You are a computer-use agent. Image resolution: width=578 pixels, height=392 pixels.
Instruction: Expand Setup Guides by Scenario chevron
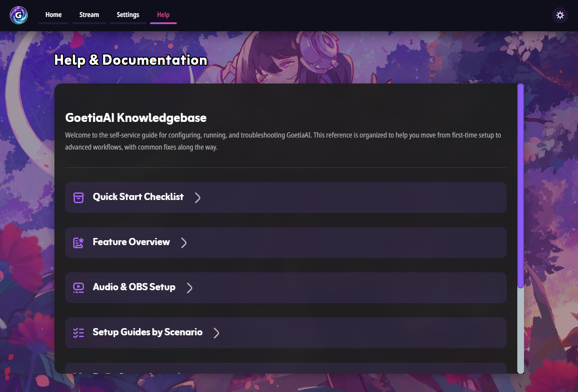pyautogui.click(x=216, y=333)
